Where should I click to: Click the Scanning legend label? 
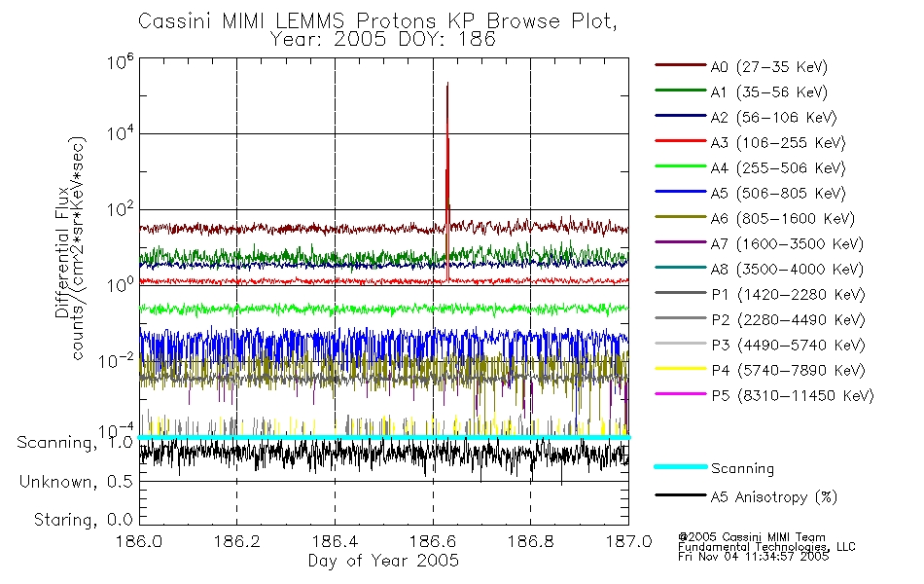pyautogui.click(x=742, y=468)
